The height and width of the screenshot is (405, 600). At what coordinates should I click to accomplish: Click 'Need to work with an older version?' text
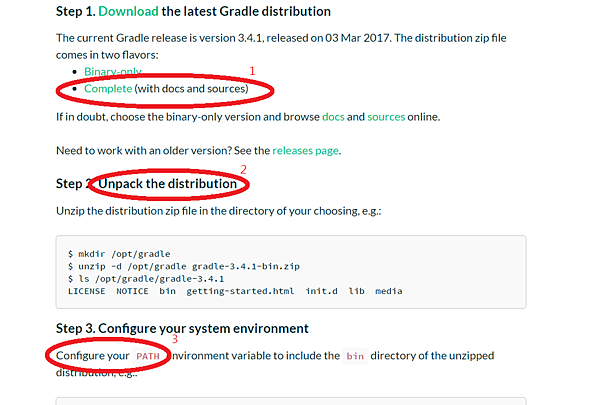144,150
